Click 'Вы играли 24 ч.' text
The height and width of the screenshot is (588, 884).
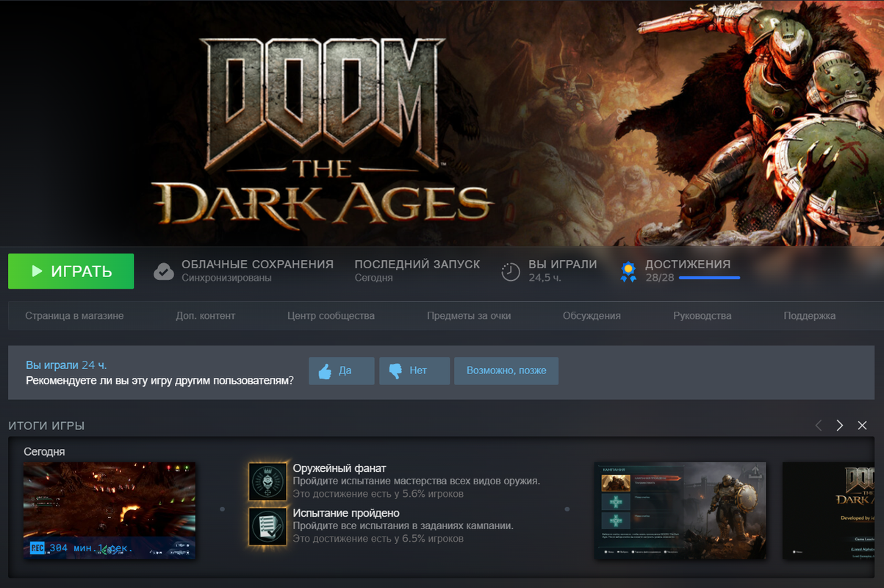66,365
